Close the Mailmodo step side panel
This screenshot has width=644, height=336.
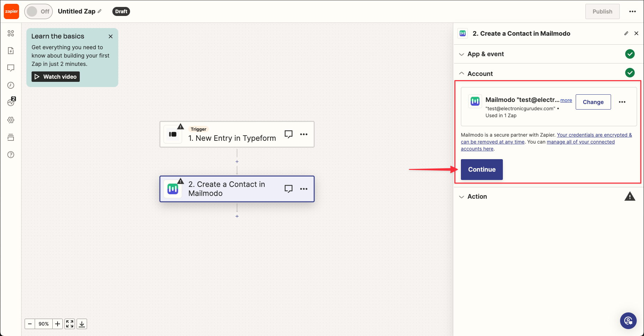(636, 33)
